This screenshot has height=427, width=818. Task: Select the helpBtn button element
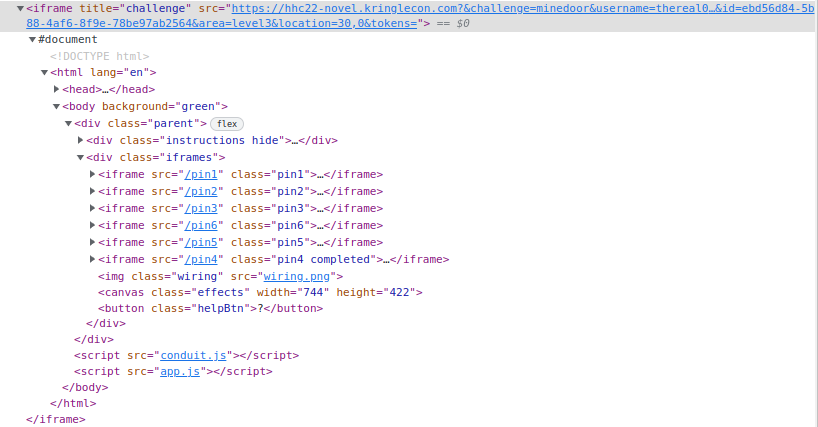210,310
